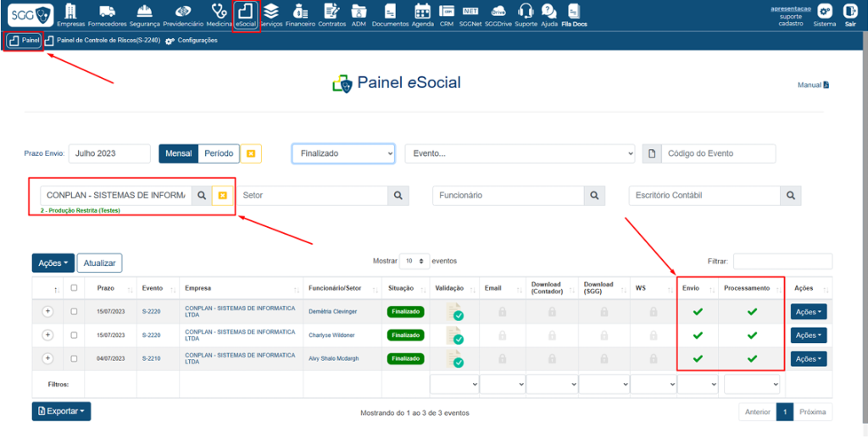Click the Setor search magnifier button
The height and width of the screenshot is (438, 868).
tap(398, 195)
